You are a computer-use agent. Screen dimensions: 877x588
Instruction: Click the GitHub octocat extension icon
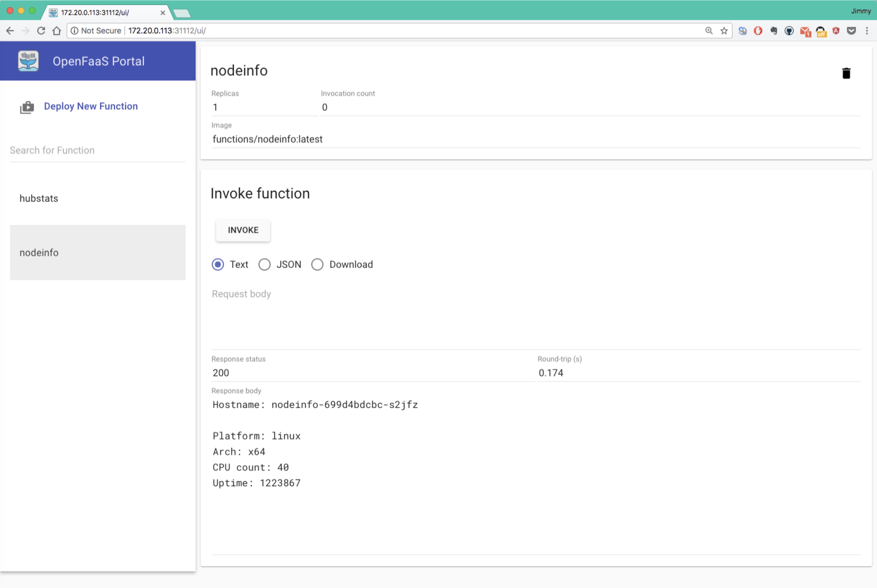pos(789,31)
